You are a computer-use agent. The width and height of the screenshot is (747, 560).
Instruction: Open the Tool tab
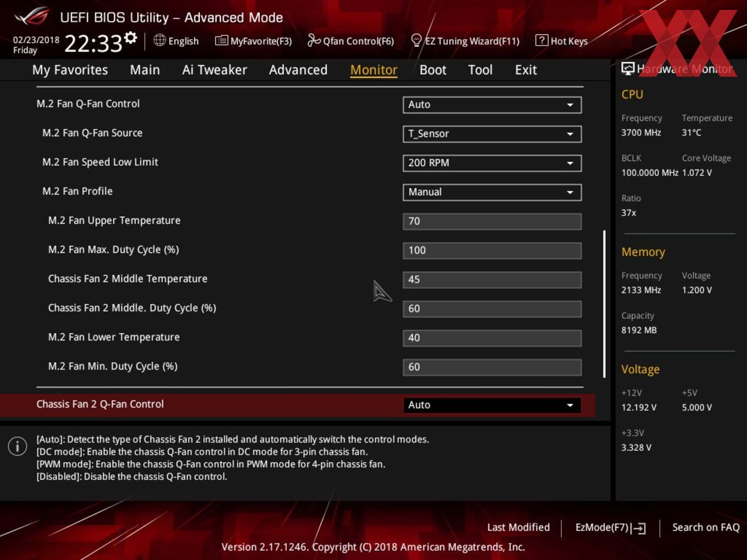[480, 70]
